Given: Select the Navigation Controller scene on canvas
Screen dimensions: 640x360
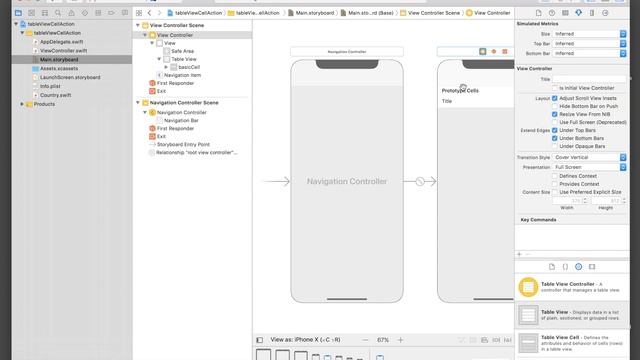Looking at the screenshot, I should pyautogui.click(x=347, y=181).
